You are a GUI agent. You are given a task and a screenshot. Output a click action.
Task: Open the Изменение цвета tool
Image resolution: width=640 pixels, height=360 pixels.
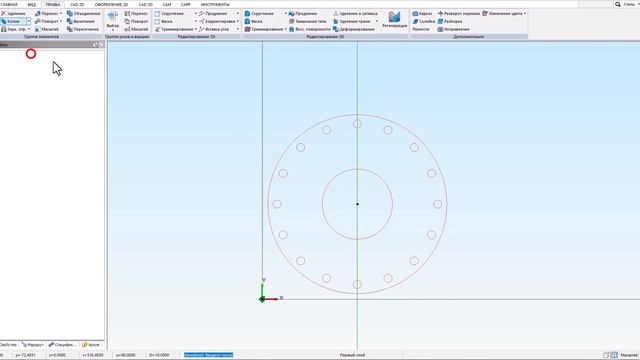(x=502, y=13)
